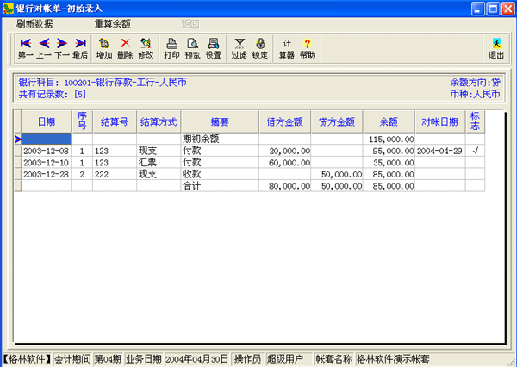This screenshot has height=367, width=517.
Task: Jump to the first record (第一)
Action: point(26,48)
